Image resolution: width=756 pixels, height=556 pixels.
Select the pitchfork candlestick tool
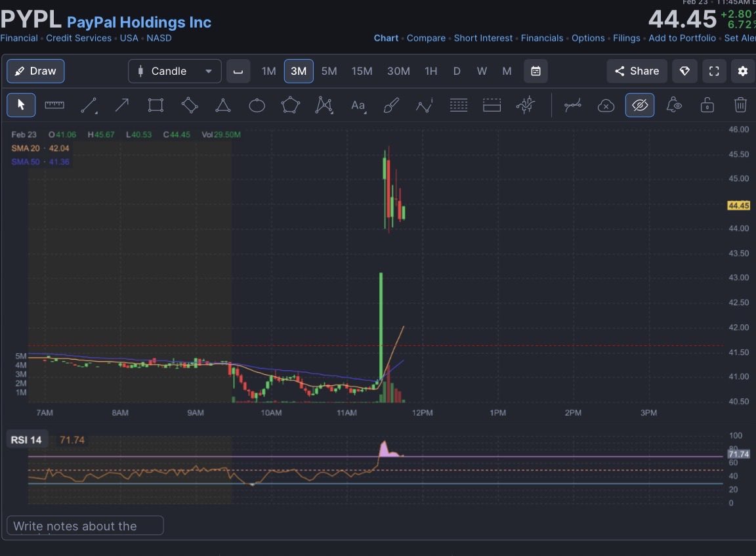[526, 105]
